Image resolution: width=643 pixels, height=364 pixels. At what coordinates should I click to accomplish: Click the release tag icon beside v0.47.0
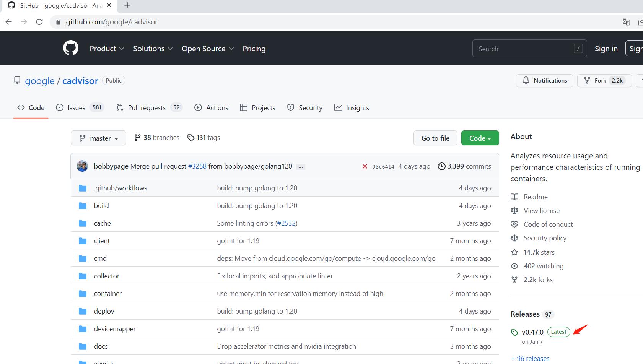[514, 333]
